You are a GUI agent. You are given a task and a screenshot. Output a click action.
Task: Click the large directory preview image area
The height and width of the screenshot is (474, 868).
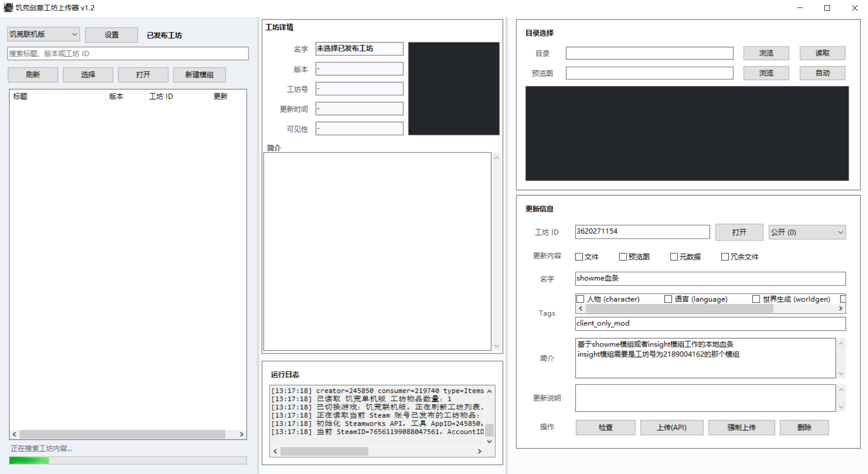(x=687, y=133)
